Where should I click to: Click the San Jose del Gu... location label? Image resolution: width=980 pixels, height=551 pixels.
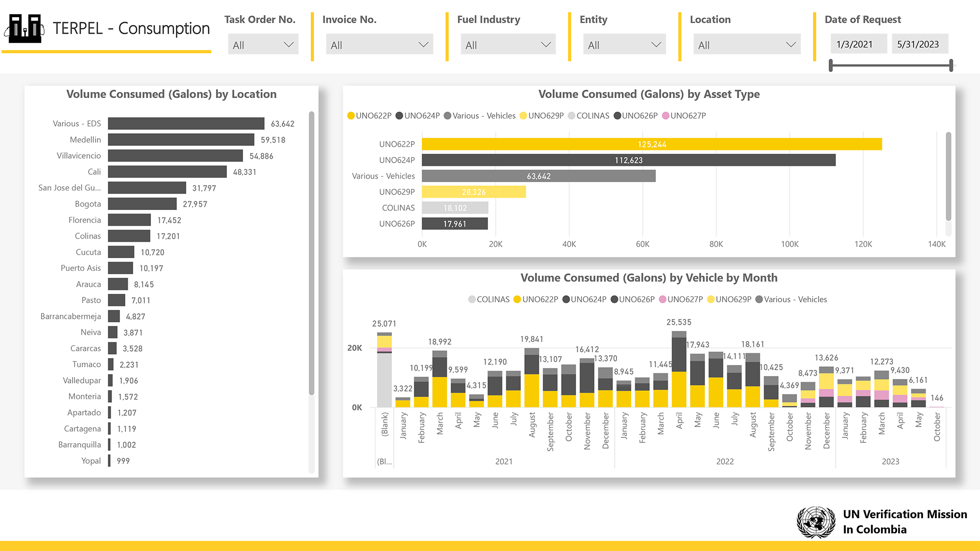click(70, 188)
